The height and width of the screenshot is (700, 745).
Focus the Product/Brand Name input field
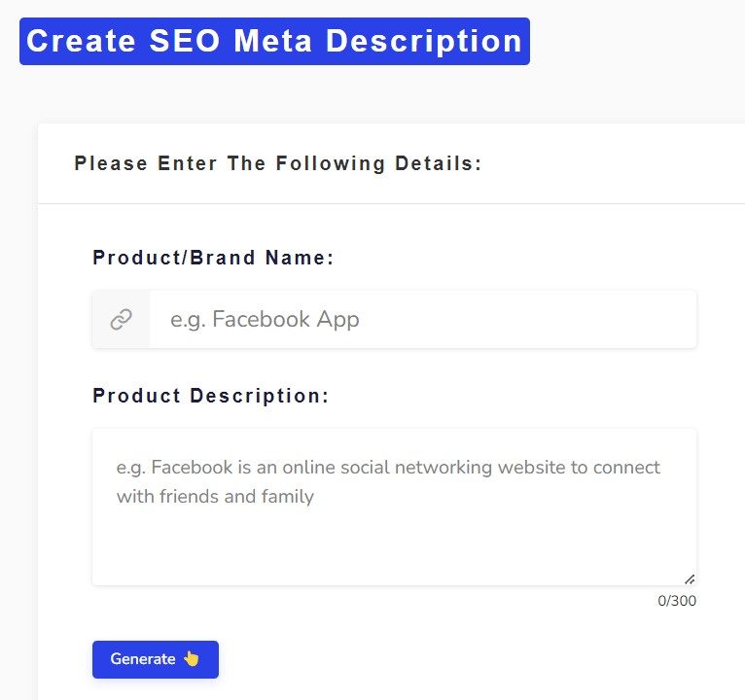pos(423,319)
